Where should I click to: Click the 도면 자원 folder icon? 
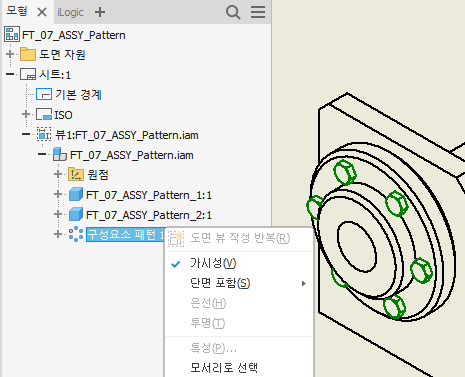tap(28, 54)
